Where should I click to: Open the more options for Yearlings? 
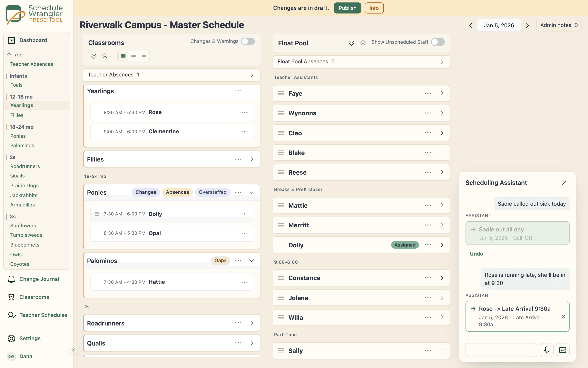[x=238, y=91]
